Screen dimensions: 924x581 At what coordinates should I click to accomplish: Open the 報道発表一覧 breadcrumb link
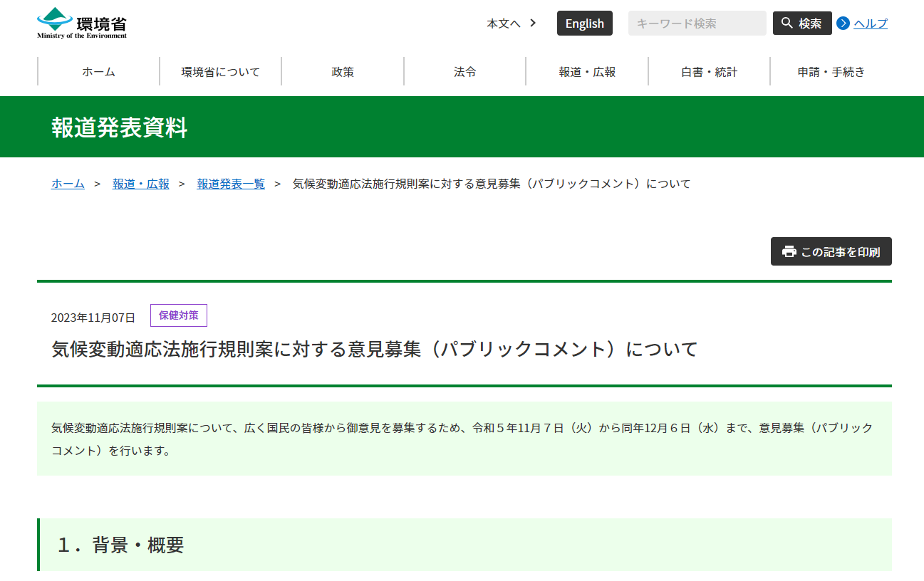click(230, 183)
